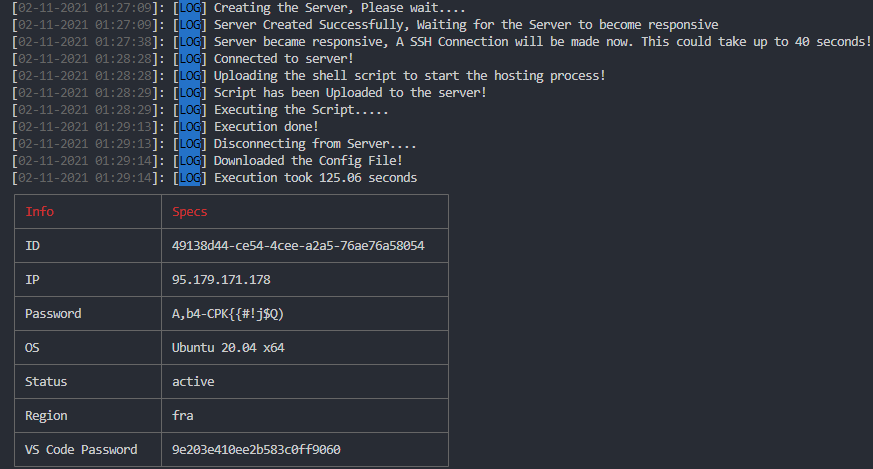Click the 'IP' row label
This screenshot has height=469, width=873.
click(32, 280)
